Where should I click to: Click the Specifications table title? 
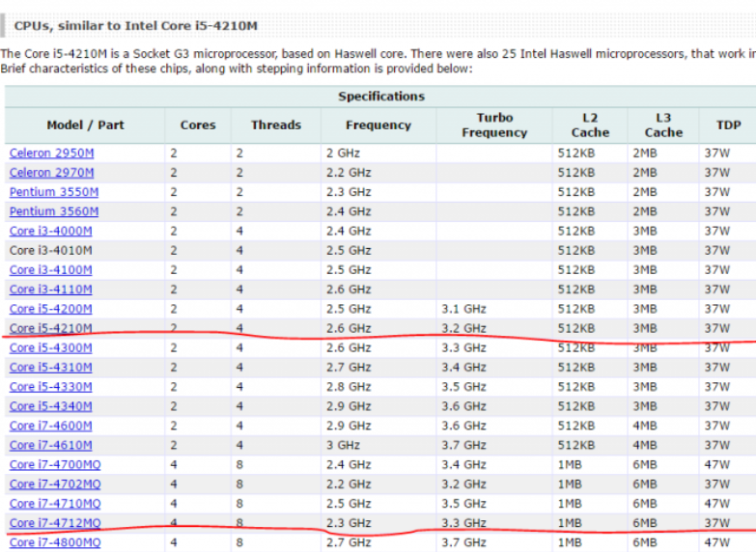click(381, 97)
